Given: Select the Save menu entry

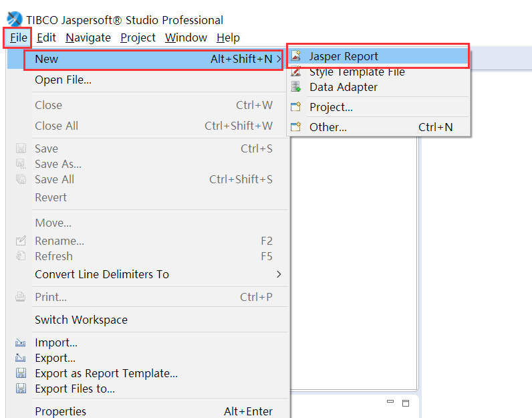Looking at the screenshot, I should [x=148, y=148].
